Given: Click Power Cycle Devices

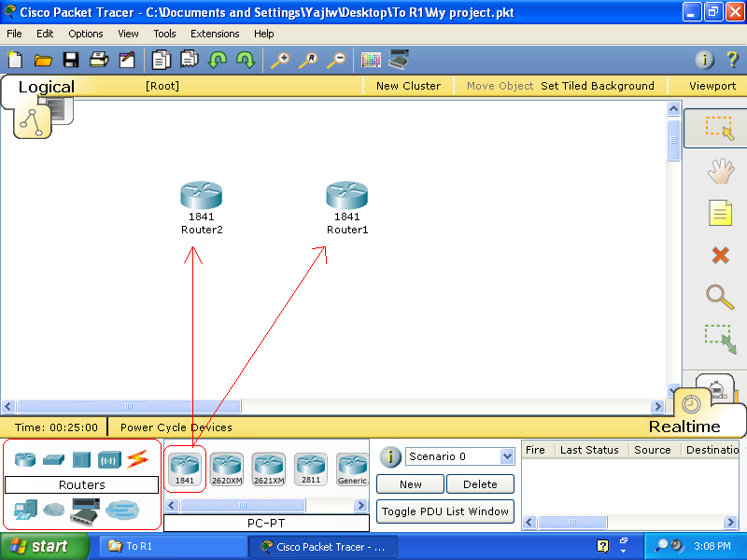Looking at the screenshot, I should (x=176, y=427).
